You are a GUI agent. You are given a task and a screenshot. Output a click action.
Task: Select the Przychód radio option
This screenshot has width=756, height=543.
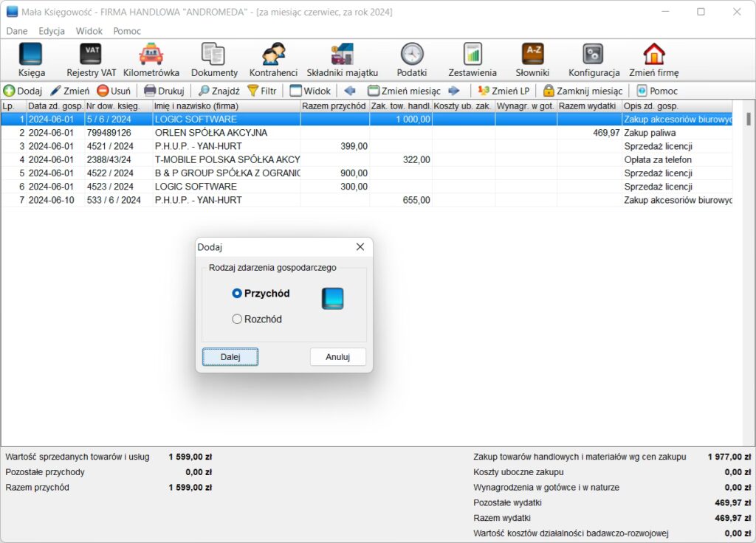[x=237, y=293]
